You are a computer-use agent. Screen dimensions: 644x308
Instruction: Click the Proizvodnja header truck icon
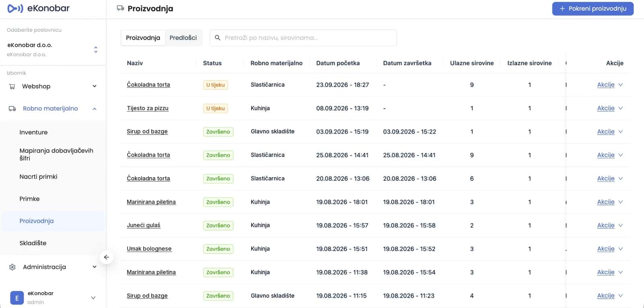point(120,8)
